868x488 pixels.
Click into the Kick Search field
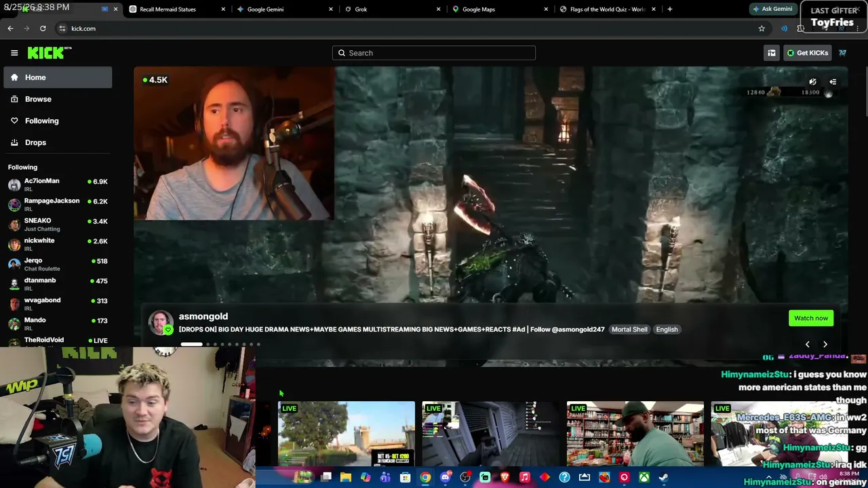pyautogui.click(x=434, y=53)
